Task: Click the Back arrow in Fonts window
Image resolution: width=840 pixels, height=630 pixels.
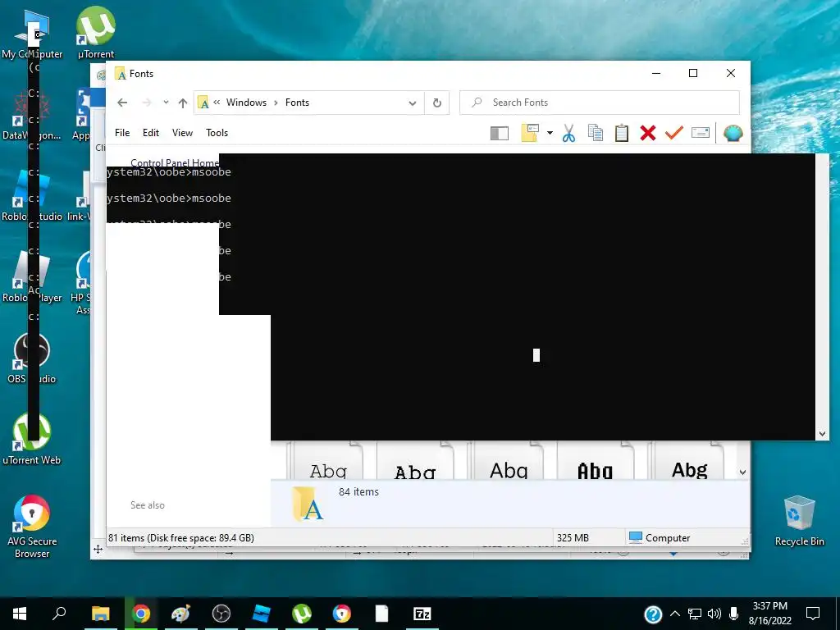Action: [x=122, y=103]
